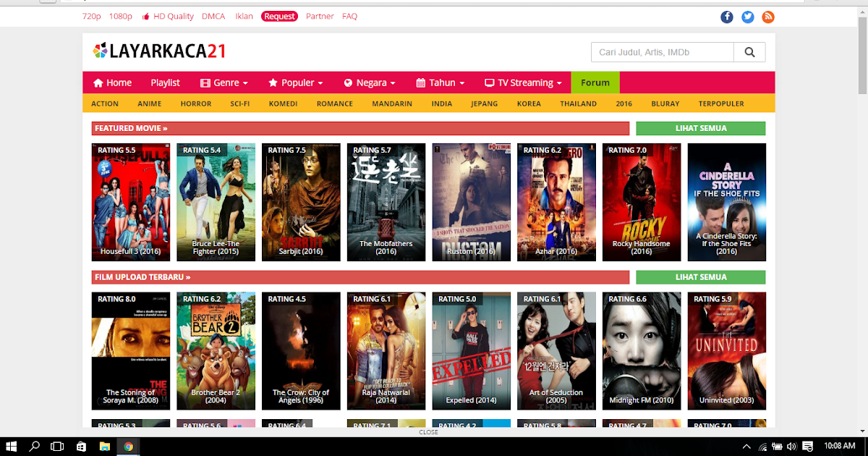The width and height of the screenshot is (868, 456).
Task: Open Windows taskbar search icon
Action: [x=35, y=446]
